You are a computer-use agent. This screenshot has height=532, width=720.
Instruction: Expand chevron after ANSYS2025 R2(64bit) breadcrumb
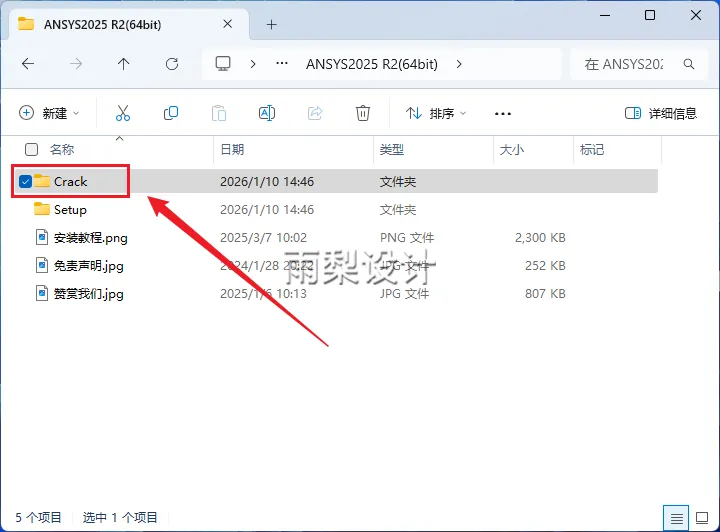[x=459, y=64]
